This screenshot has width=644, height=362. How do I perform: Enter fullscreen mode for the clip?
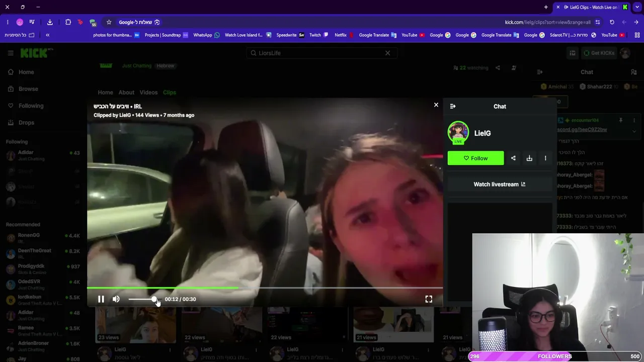(x=429, y=299)
